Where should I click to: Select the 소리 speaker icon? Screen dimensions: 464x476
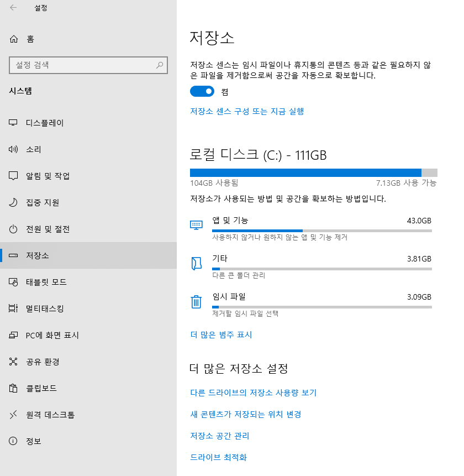pos(13,149)
